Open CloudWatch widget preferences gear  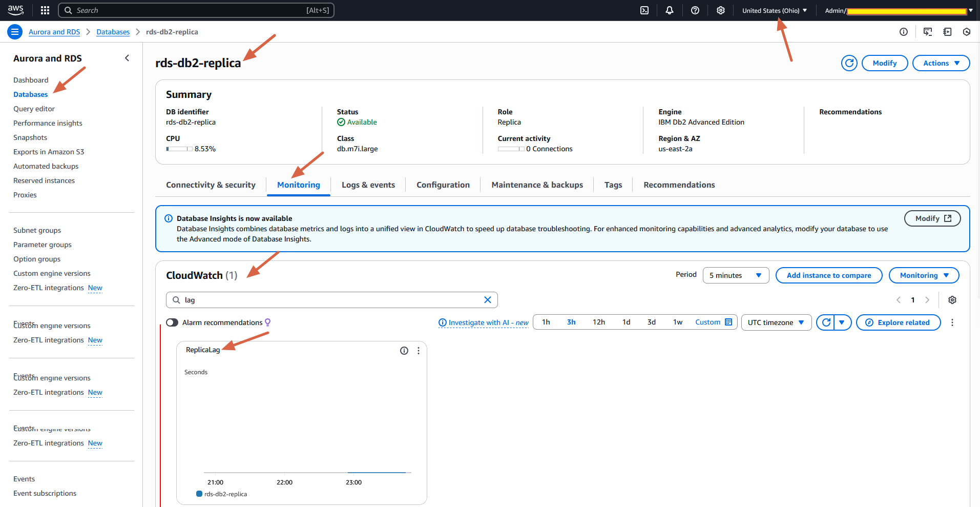(x=952, y=300)
